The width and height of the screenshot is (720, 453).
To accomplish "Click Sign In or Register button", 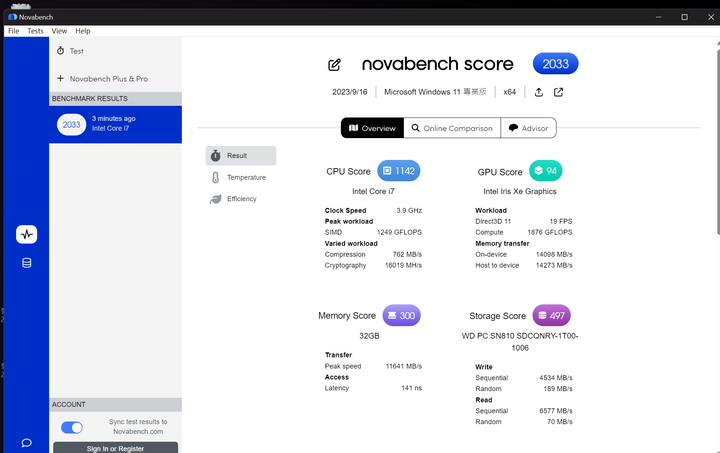I will click(115, 448).
